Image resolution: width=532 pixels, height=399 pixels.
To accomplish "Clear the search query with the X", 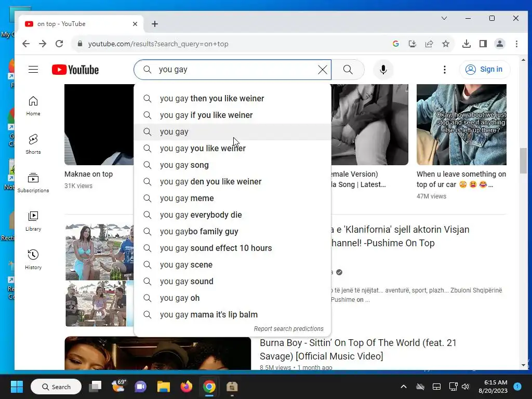I will point(322,70).
